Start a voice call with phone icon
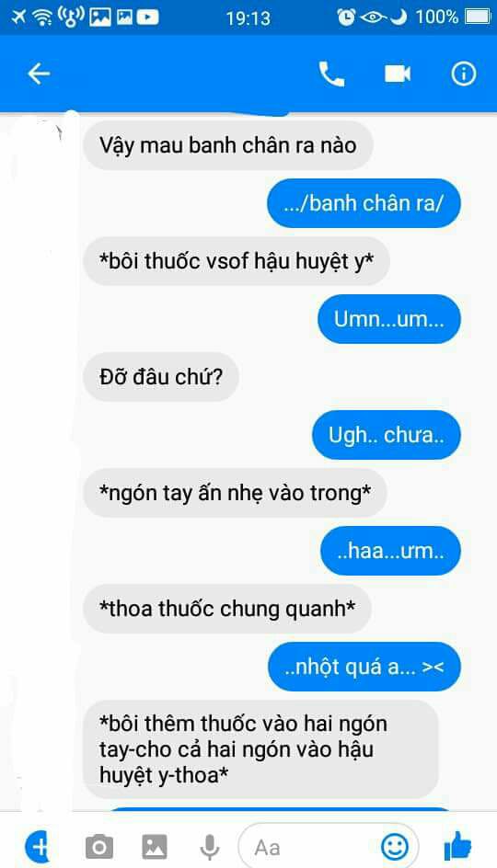The height and width of the screenshot is (868, 497). point(331,74)
